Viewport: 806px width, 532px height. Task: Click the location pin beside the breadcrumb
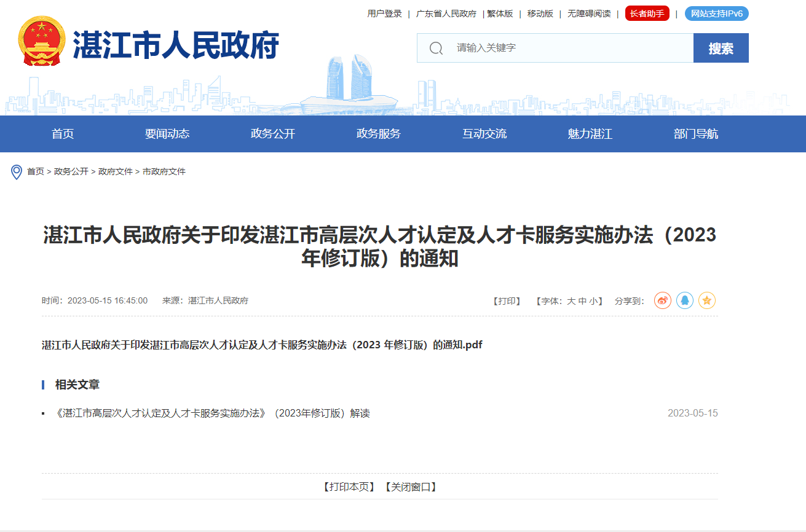pyautogui.click(x=17, y=171)
